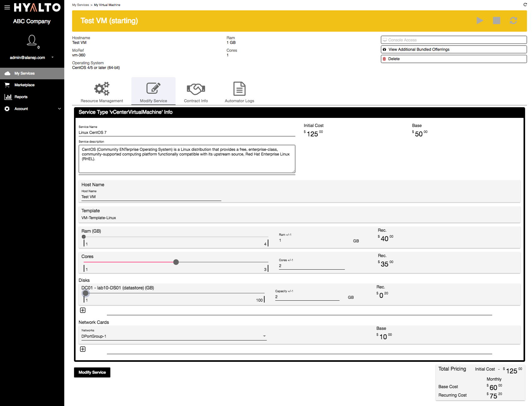Click the Recurring Cost label
Screen dimensions: 532x406
point(452,395)
